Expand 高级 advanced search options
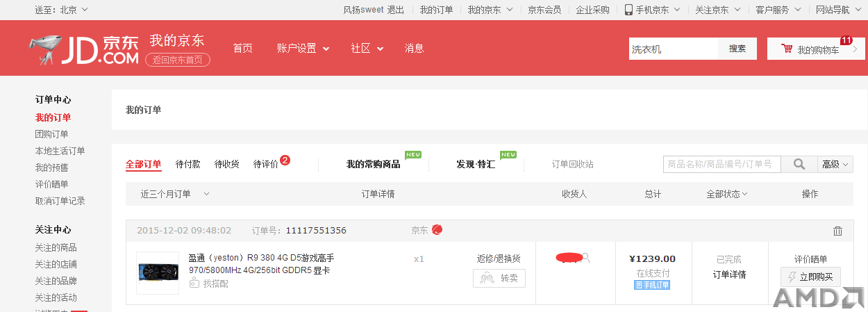The image size is (868, 312). coord(835,164)
